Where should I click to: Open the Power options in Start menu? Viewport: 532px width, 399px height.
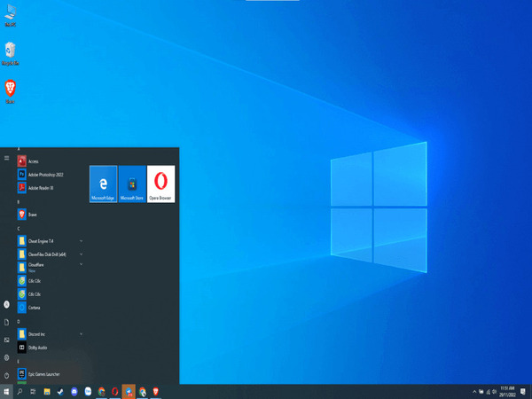(6, 375)
